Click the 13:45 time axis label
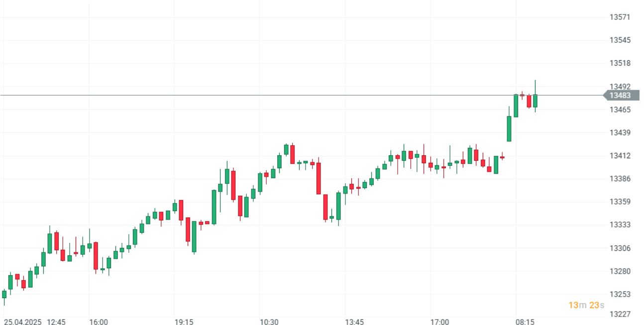 354,322
